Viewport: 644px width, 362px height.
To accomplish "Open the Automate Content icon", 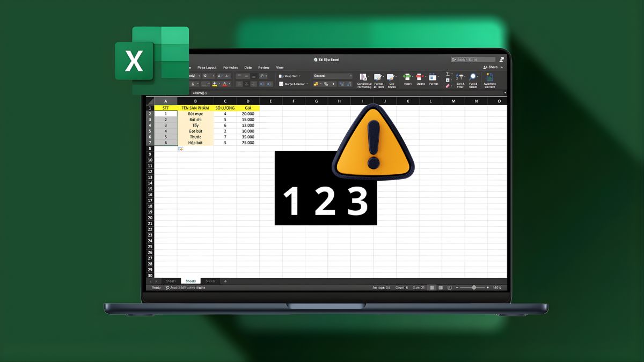I will click(x=489, y=77).
